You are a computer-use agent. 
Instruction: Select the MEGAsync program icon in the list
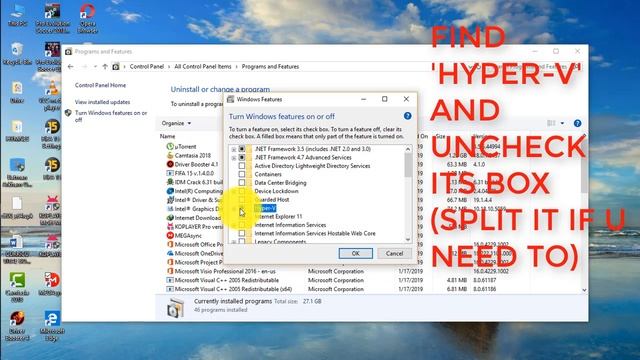tap(170, 236)
